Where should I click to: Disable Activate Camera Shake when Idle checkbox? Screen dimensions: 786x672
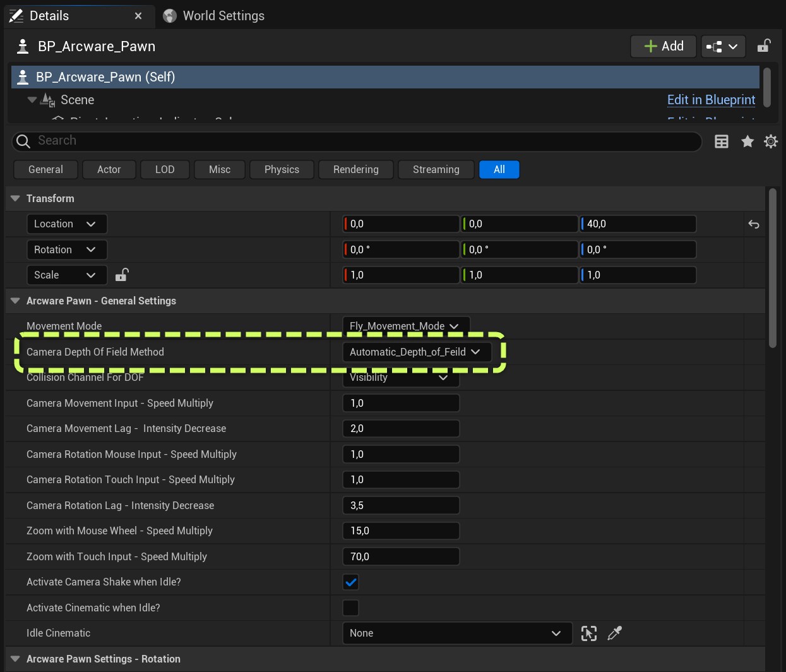tap(350, 582)
